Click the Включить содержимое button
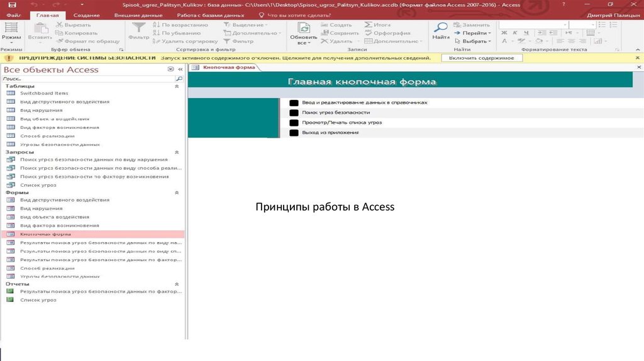The height and width of the screenshot is (361, 644). click(x=481, y=58)
